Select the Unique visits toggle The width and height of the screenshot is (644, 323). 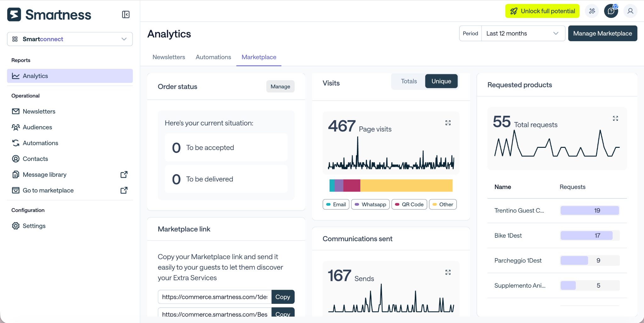[x=441, y=81]
